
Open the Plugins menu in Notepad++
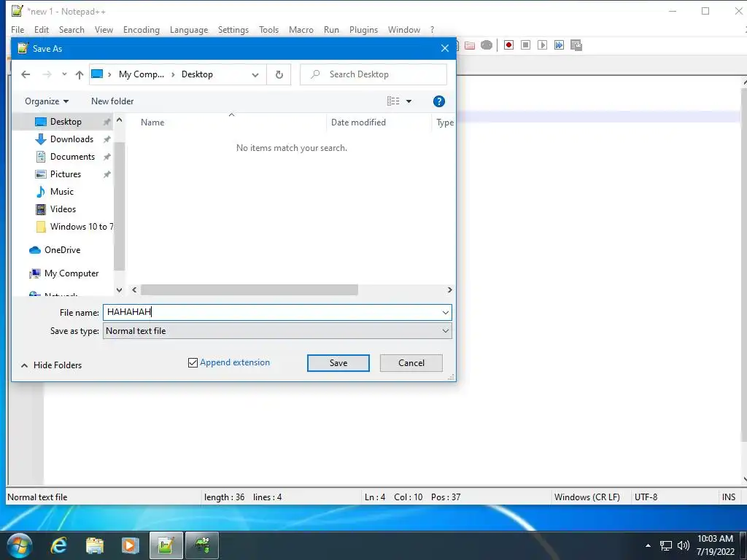[x=363, y=29]
